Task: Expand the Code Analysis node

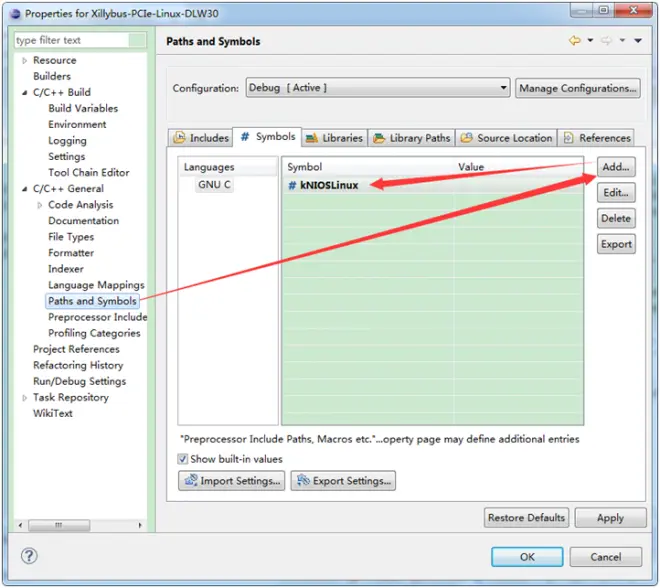Action: click(x=40, y=205)
